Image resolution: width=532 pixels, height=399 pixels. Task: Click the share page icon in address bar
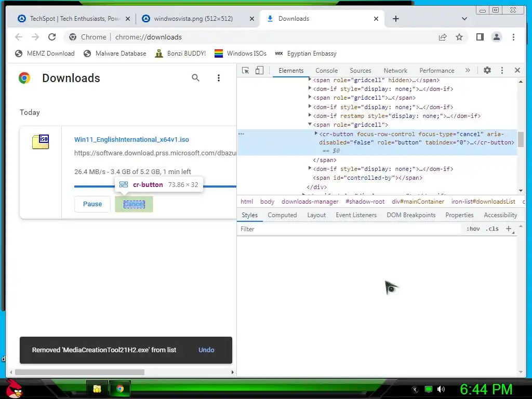tap(443, 37)
